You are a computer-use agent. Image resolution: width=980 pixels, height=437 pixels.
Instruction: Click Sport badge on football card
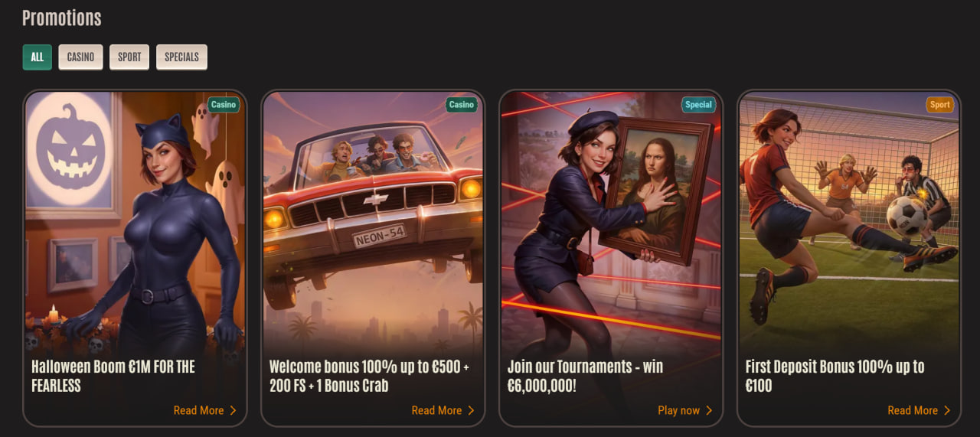[x=940, y=105]
